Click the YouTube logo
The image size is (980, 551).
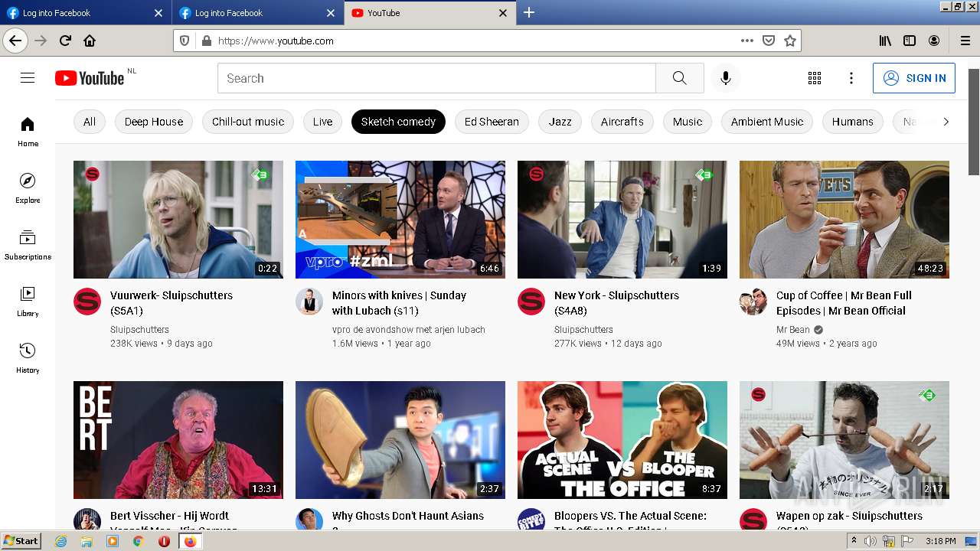tap(90, 78)
